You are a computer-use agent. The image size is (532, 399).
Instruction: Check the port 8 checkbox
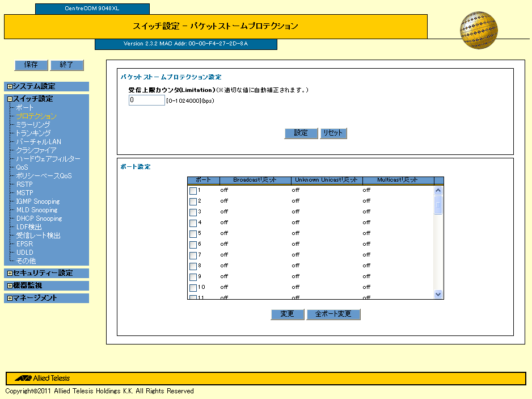click(x=193, y=266)
